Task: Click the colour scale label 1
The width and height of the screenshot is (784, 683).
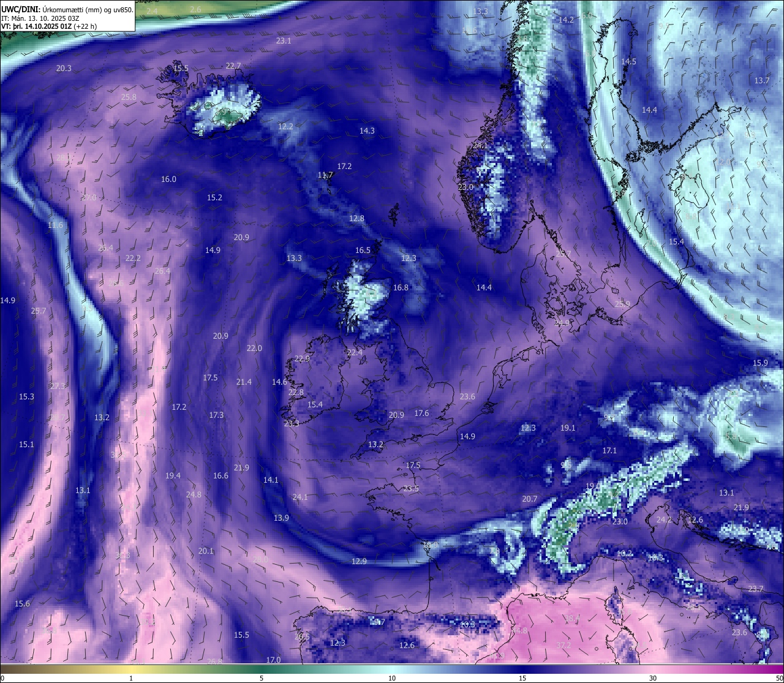Action: click(131, 678)
